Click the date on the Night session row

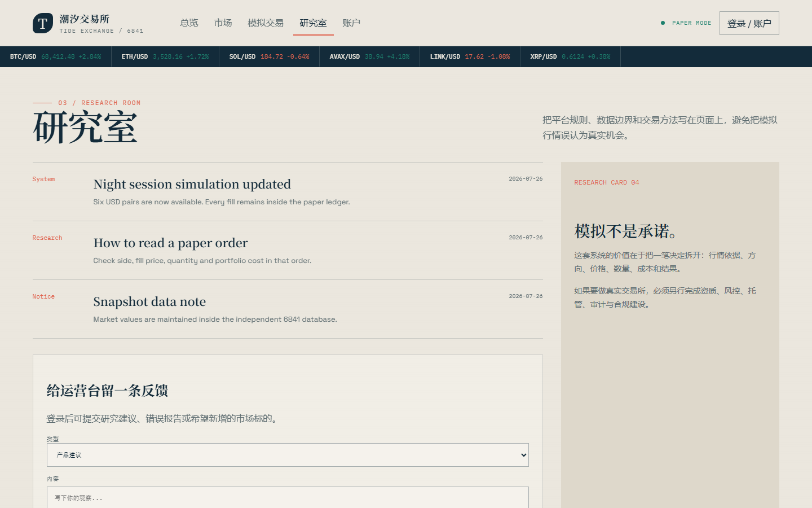click(x=526, y=179)
